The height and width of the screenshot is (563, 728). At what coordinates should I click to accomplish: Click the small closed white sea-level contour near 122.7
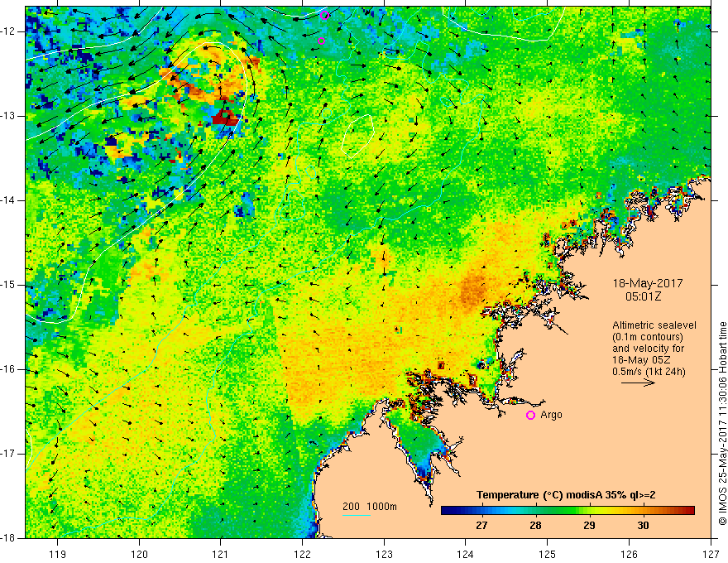click(x=358, y=135)
